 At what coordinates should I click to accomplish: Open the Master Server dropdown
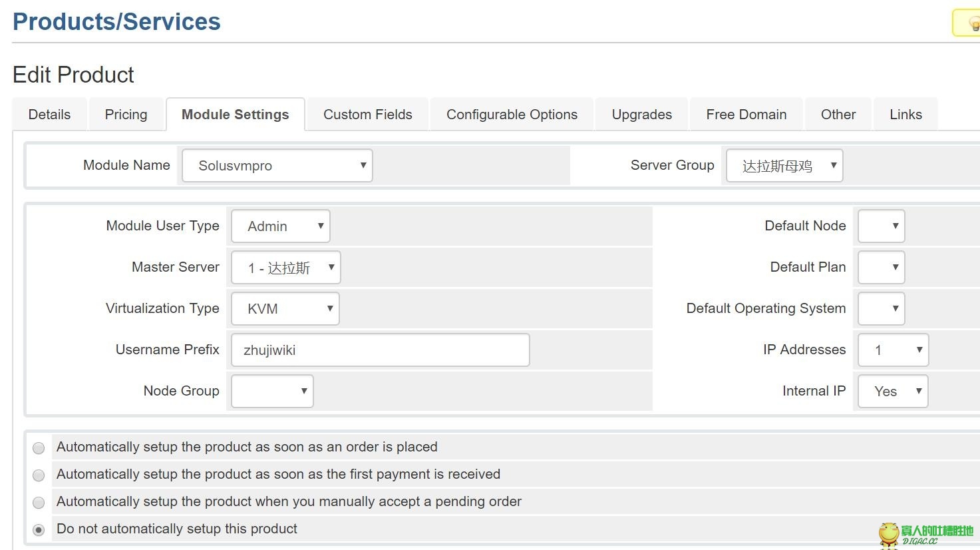(x=285, y=268)
